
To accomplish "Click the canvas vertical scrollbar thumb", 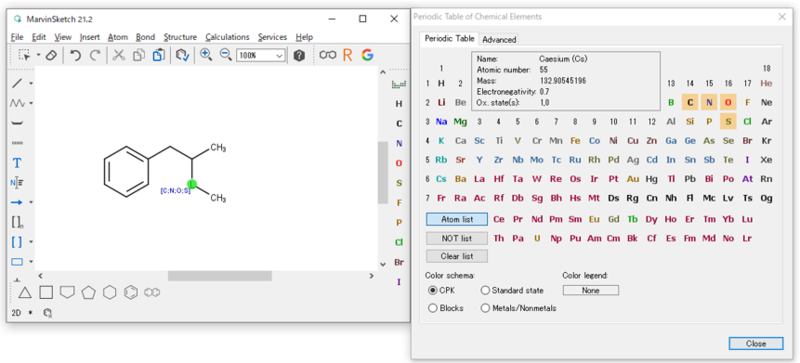I will tap(383, 173).
